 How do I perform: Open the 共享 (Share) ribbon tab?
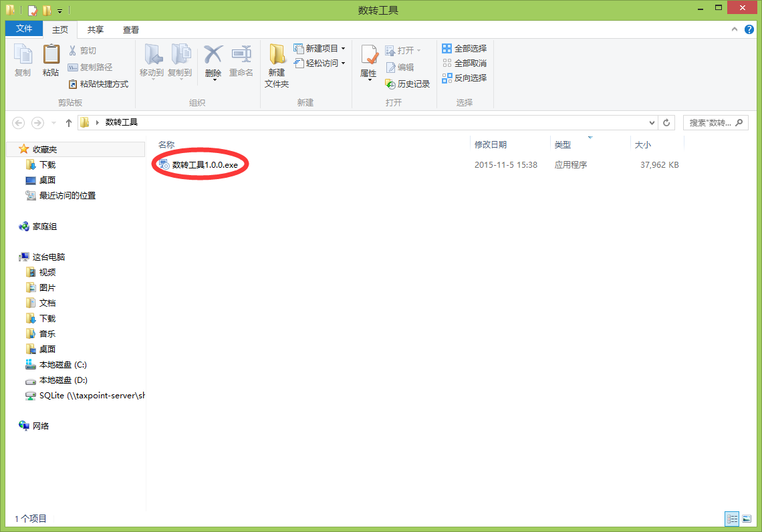[x=96, y=29]
